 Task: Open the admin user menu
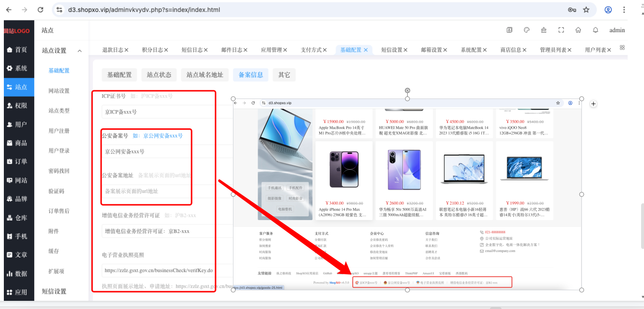tap(617, 30)
